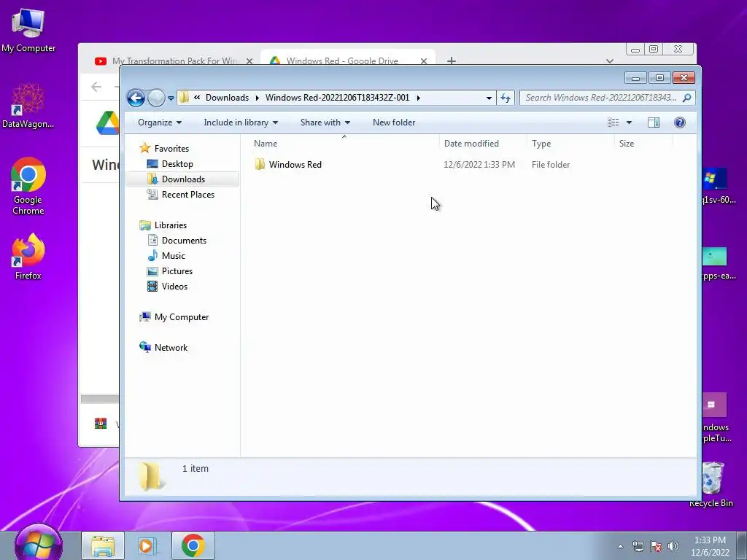This screenshot has width=747, height=560.
Task: Open the Action Center flag icon
Action: 656,546
